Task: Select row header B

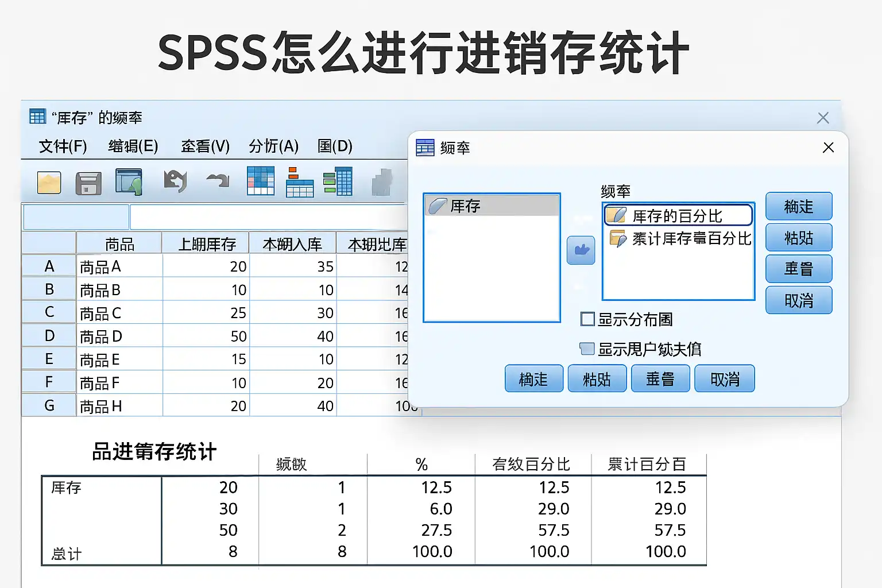Action: click(49, 289)
